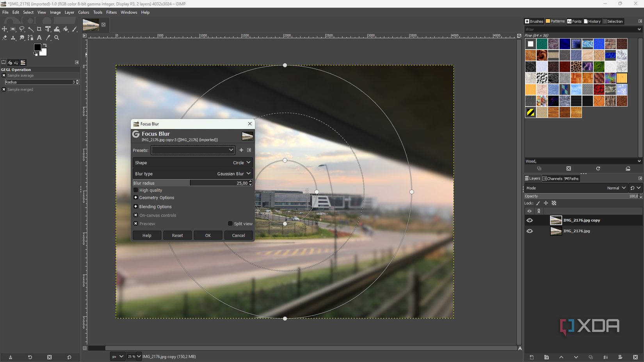644x362 pixels.
Task: Delete the selected layer
Action: click(x=635, y=357)
